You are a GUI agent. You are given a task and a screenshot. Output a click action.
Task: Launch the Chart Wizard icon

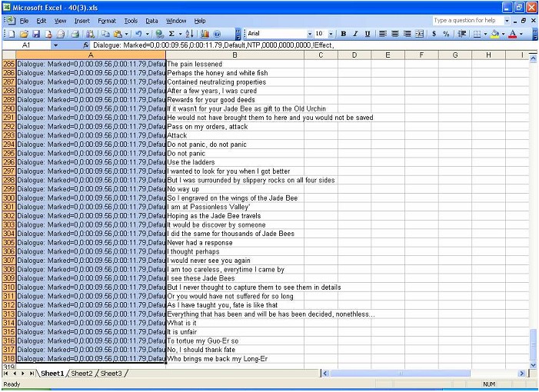click(x=205, y=34)
